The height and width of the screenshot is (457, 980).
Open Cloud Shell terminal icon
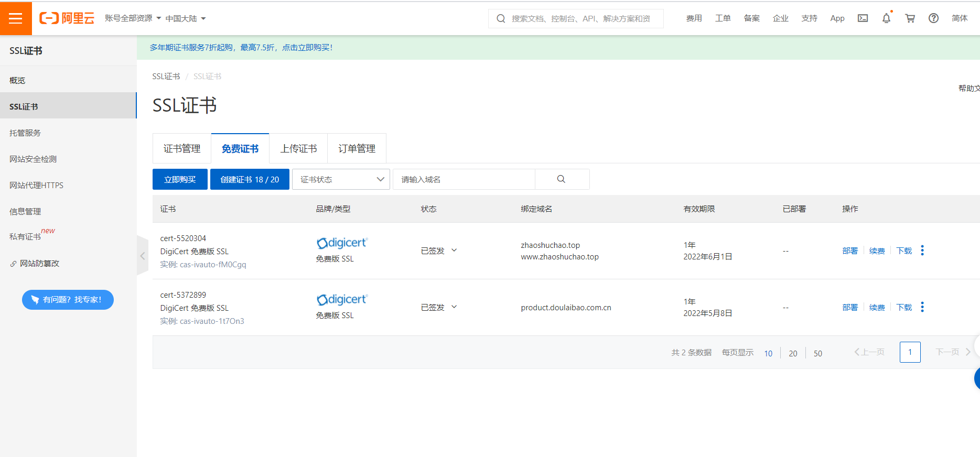click(x=863, y=18)
